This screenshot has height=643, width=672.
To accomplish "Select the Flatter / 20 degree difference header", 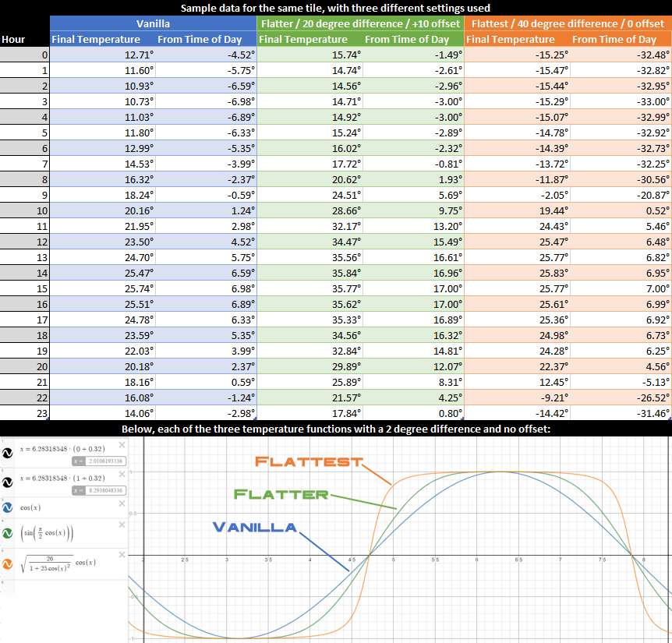I will coord(360,23).
